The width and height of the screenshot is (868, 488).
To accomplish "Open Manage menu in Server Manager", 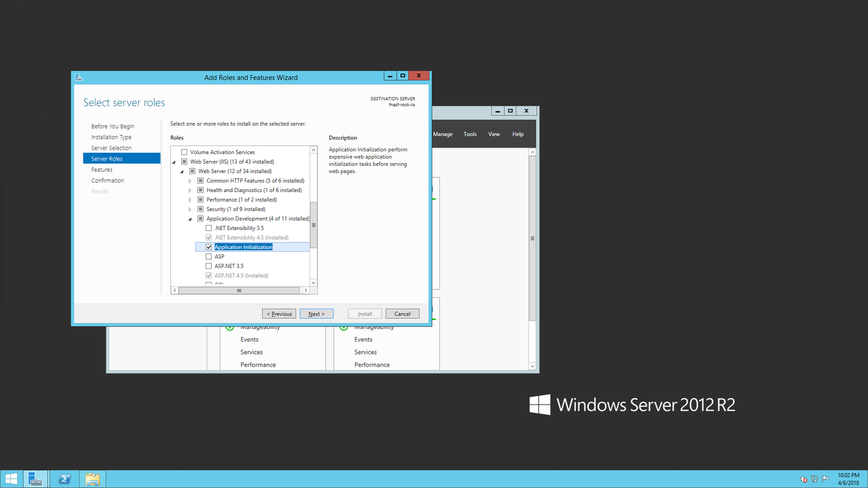I will (x=443, y=134).
